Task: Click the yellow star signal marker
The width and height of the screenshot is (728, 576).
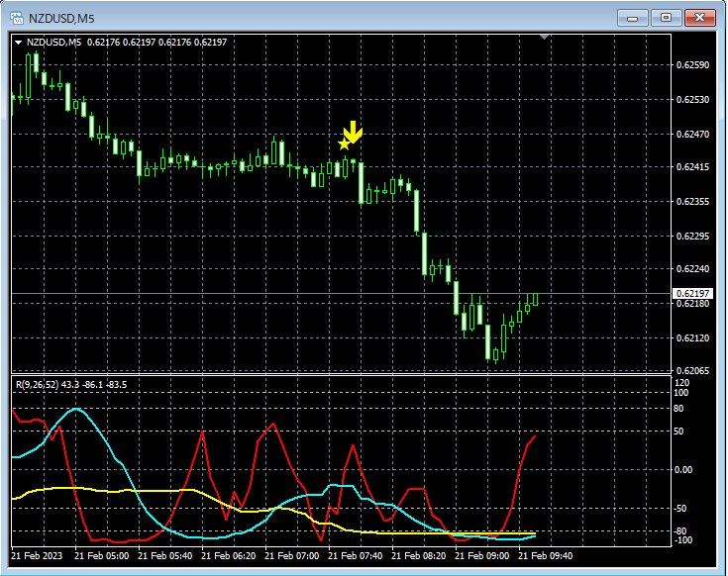Action: point(344,144)
